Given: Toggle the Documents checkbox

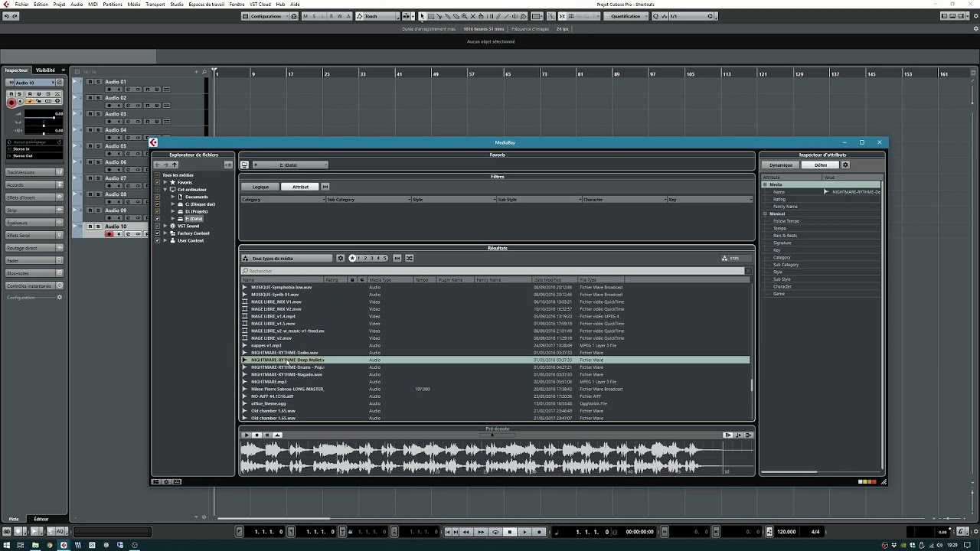Looking at the screenshot, I should click(x=157, y=197).
